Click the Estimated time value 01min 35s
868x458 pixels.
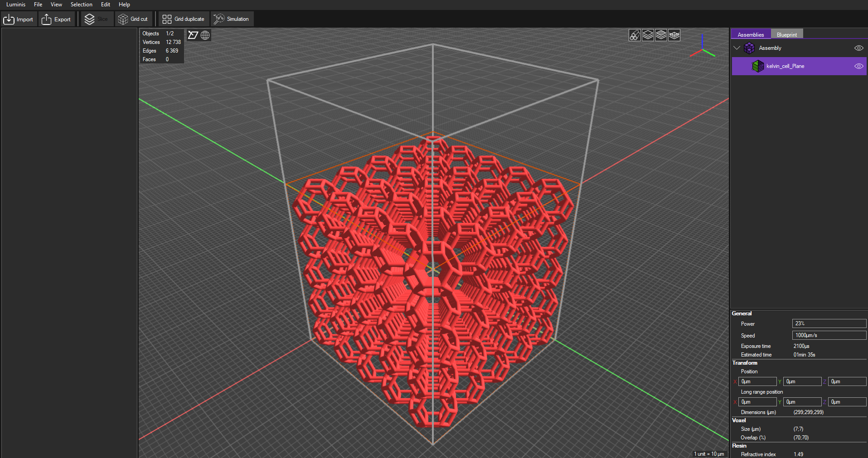coord(804,355)
